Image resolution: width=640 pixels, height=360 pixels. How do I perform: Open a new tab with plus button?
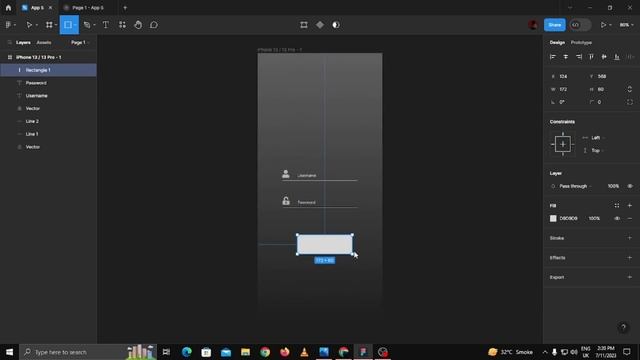click(125, 8)
